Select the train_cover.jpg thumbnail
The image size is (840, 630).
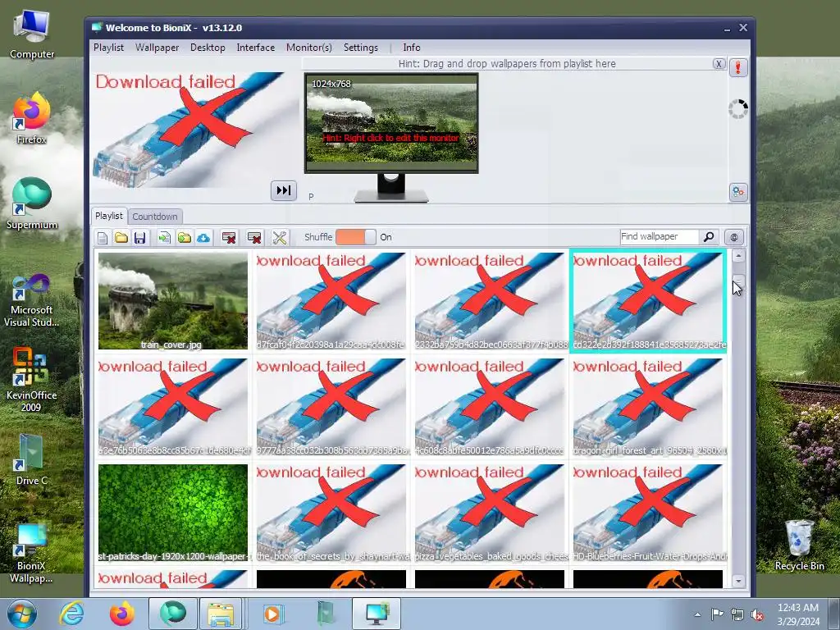coord(173,301)
